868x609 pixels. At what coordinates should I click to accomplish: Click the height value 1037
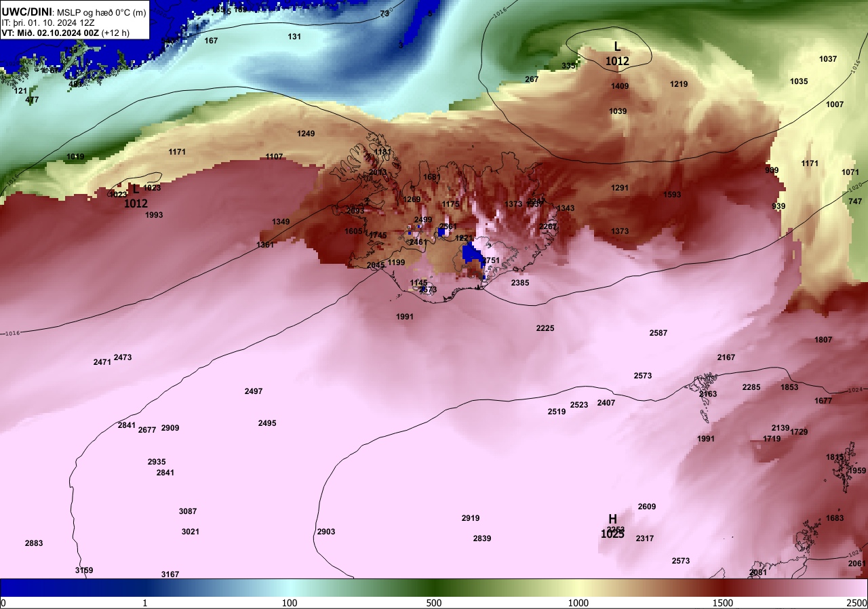point(828,59)
